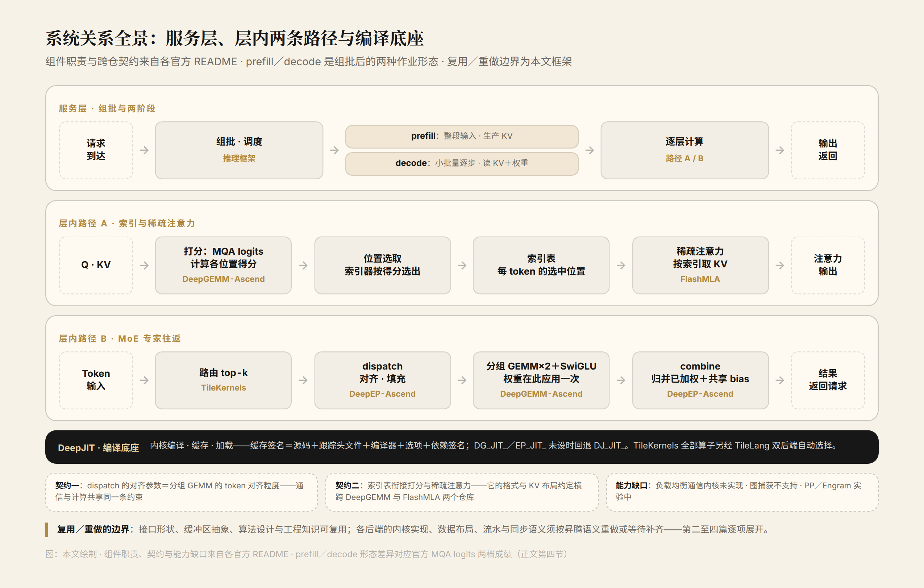
Task: Select the 索引表 每 token 的选中位置 box
Action: pos(541,265)
